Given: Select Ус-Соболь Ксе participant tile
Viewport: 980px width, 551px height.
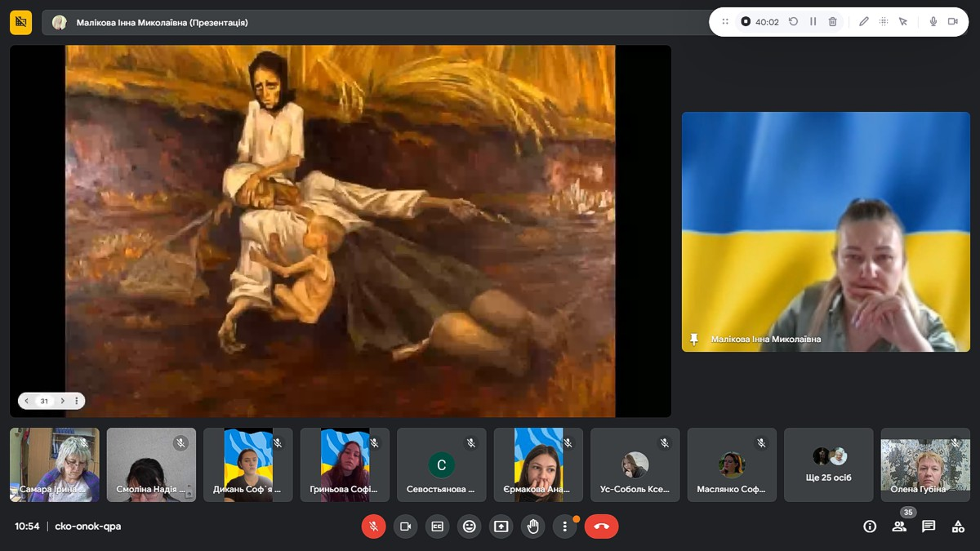Looking at the screenshot, I should (x=635, y=464).
